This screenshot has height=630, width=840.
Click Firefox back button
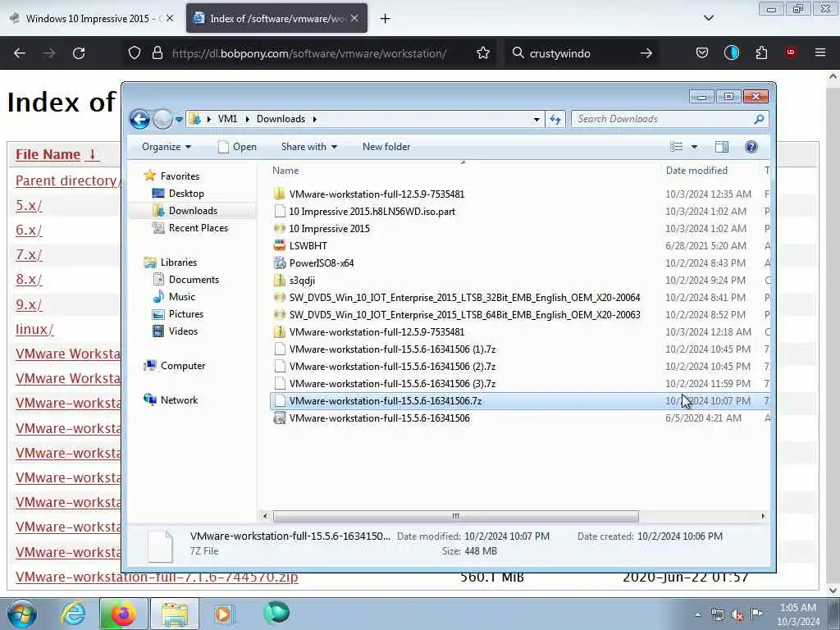(x=20, y=53)
